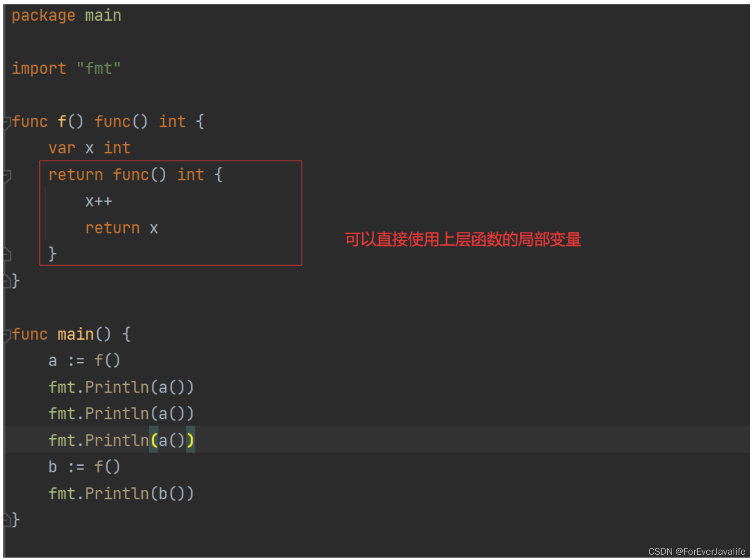Click the fmt.Println(b()) line

tap(121, 493)
